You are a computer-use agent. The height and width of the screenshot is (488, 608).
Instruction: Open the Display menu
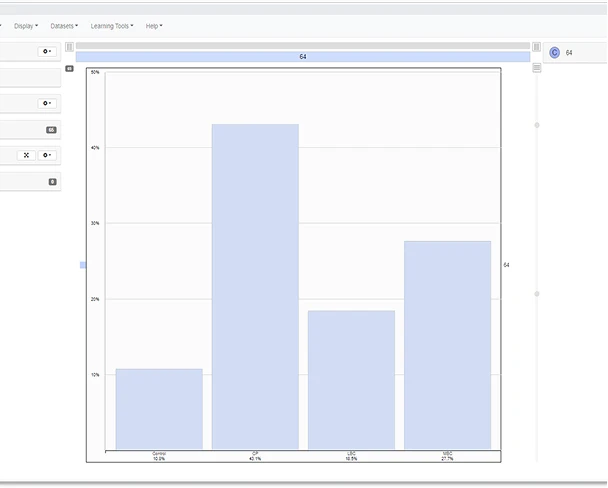26,26
